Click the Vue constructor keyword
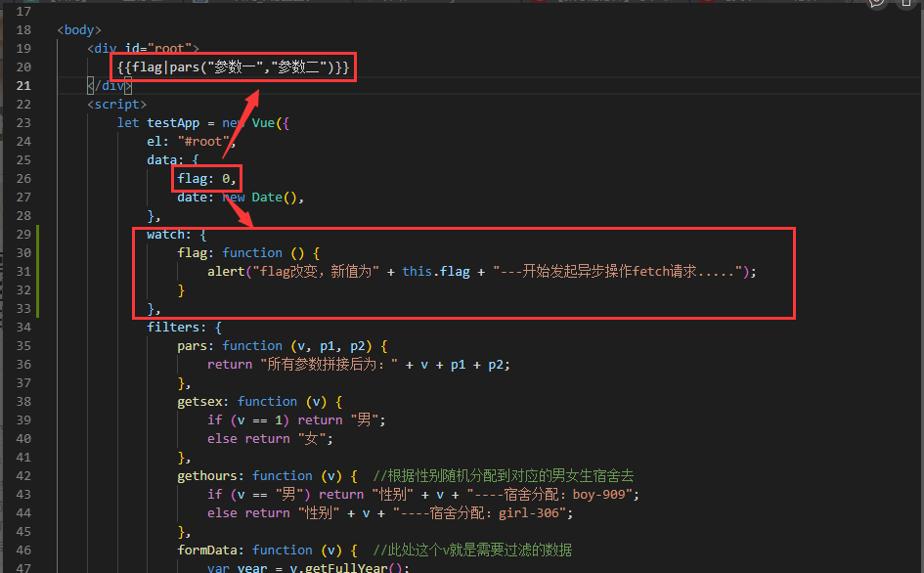 click(x=263, y=122)
